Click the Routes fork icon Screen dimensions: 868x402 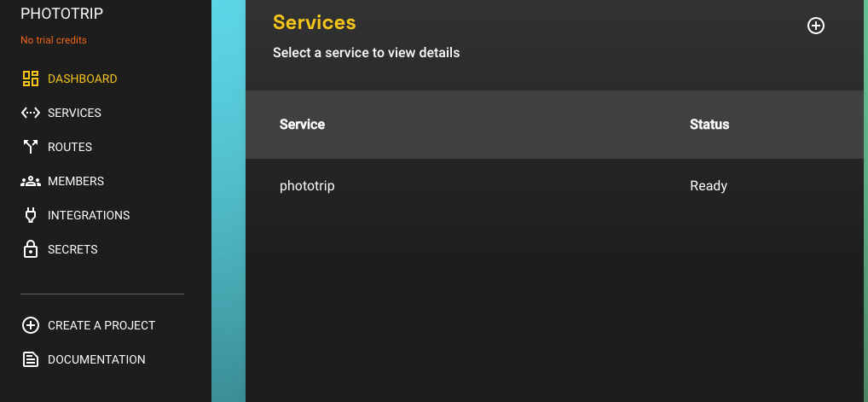[x=31, y=147]
